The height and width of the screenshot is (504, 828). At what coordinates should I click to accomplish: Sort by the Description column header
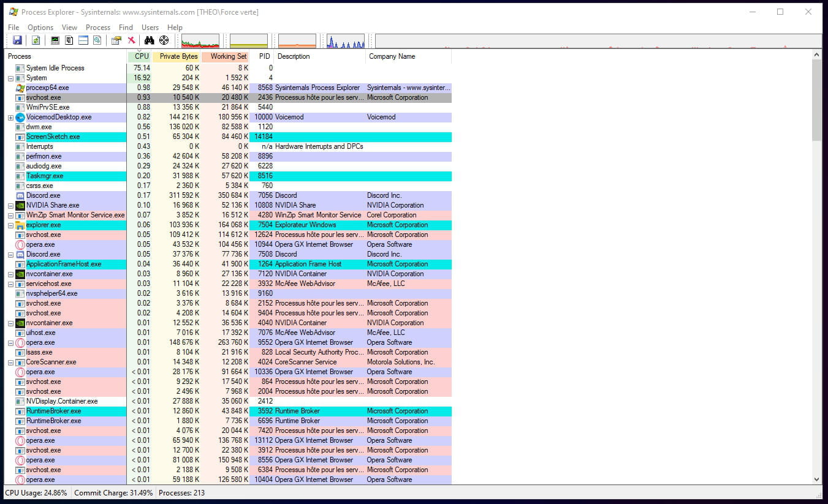coord(321,56)
